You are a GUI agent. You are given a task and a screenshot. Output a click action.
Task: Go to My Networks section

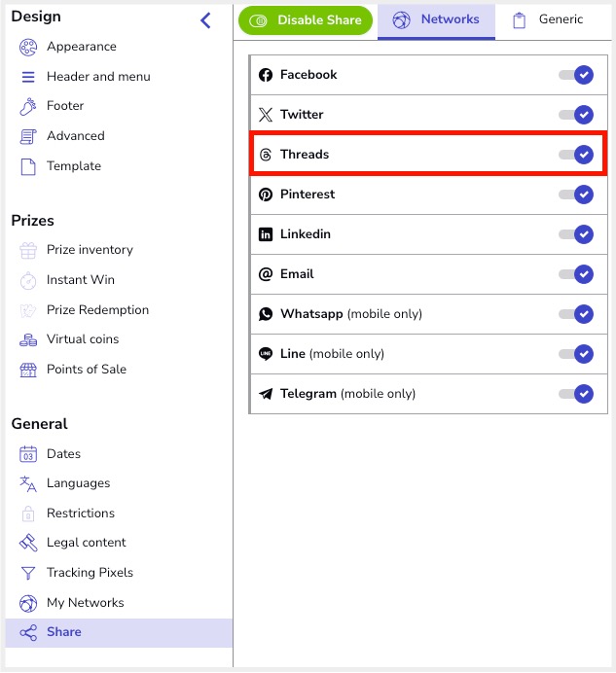(86, 603)
